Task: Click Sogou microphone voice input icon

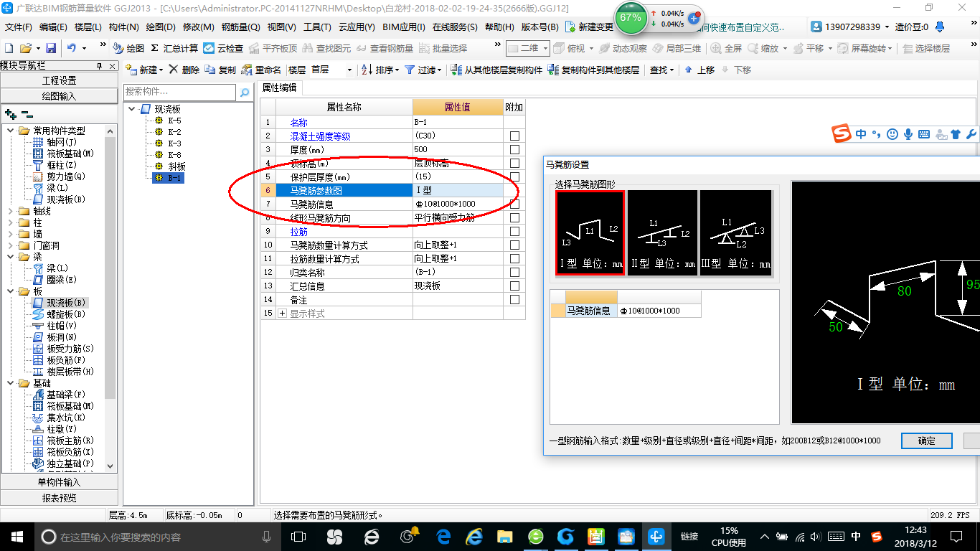Action: (908, 134)
